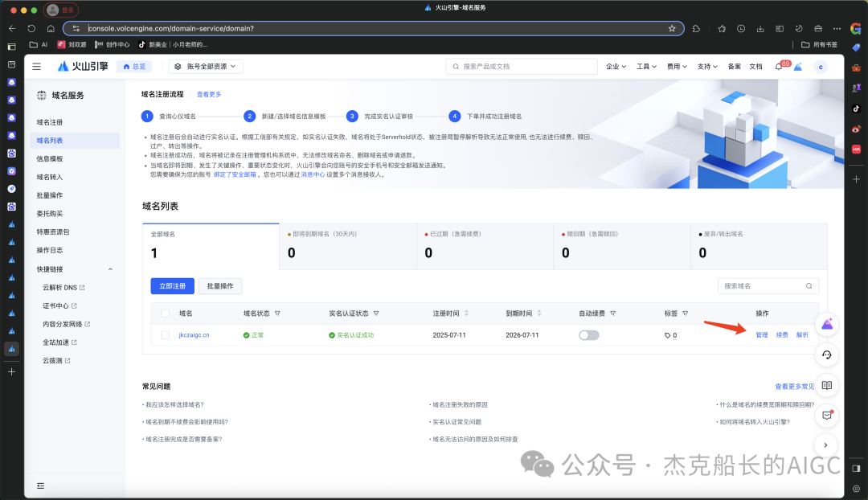This screenshot has width=868, height=500.
Task: Open 操作日志 in the sidebar
Action: point(50,250)
